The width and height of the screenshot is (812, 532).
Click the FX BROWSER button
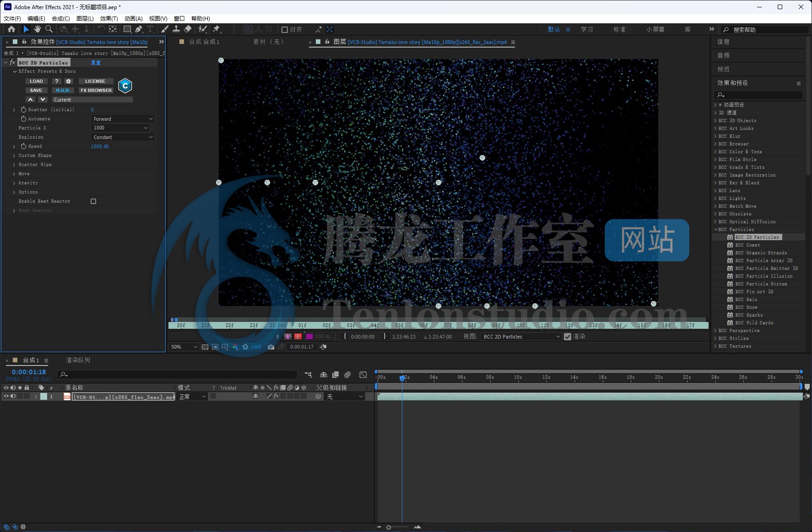pyautogui.click(x=96, y=90)
